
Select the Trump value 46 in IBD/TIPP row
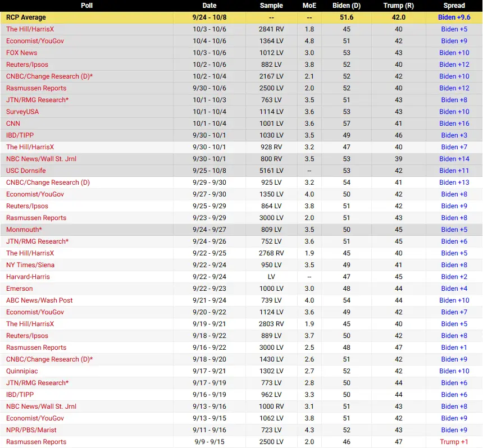point(399,135)
